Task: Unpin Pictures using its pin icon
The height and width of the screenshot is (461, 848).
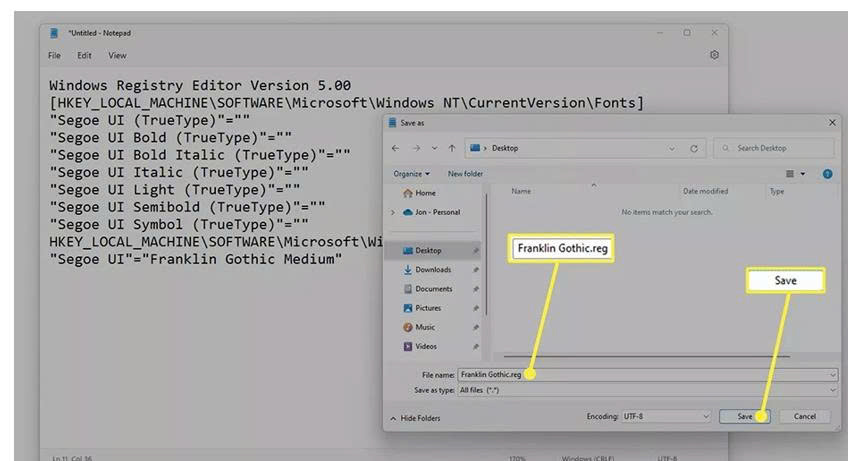Action: [x=475, y=308]
